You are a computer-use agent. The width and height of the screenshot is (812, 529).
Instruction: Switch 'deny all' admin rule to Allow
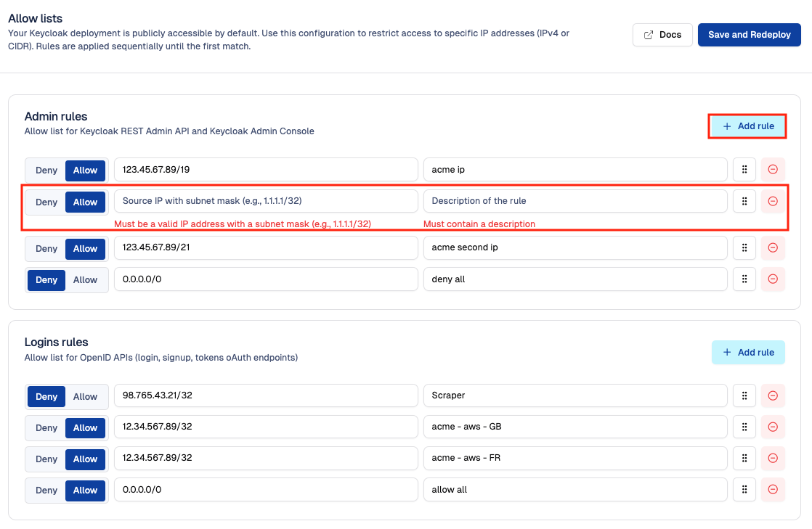(x=85, y=280)
